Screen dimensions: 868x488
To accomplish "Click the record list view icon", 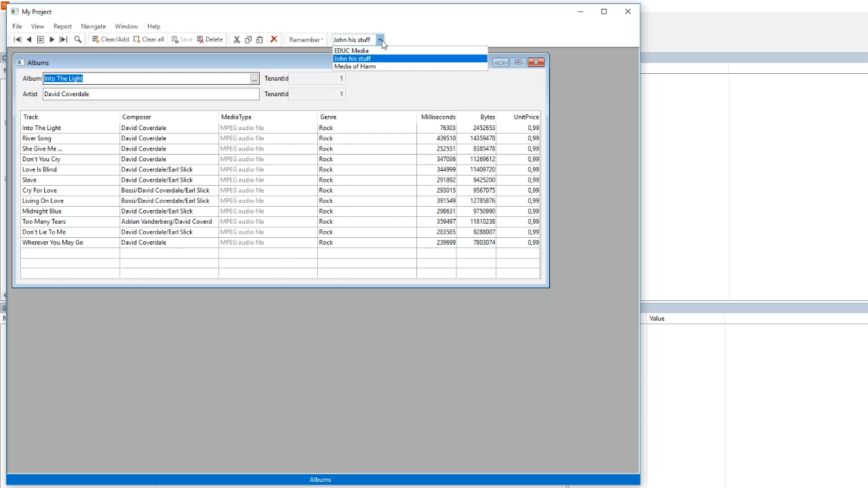I will [x=40, y=40].
